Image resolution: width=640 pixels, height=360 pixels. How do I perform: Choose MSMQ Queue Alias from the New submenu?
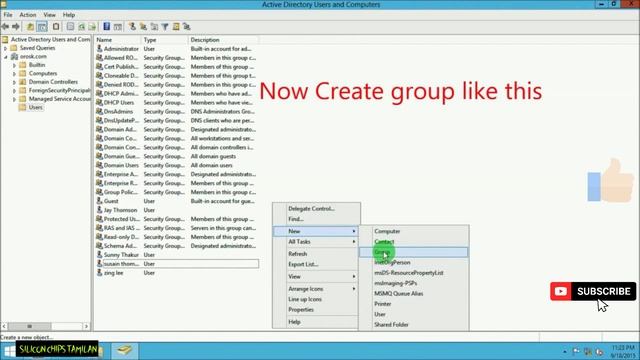tap(413, 293)
